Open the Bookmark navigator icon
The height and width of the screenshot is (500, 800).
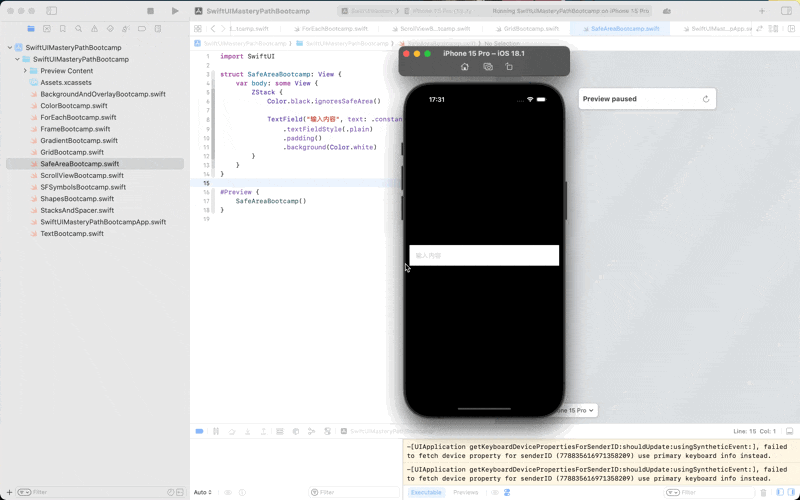pos(63,29)
